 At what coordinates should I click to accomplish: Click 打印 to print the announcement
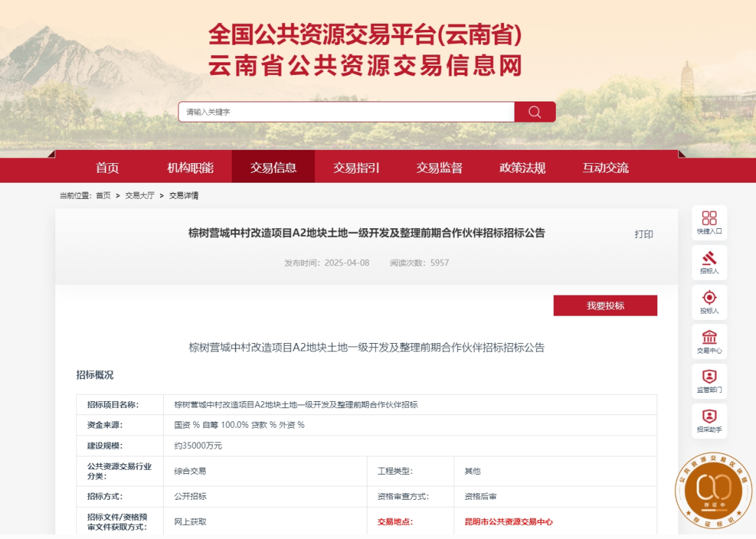tap(645, 234)
